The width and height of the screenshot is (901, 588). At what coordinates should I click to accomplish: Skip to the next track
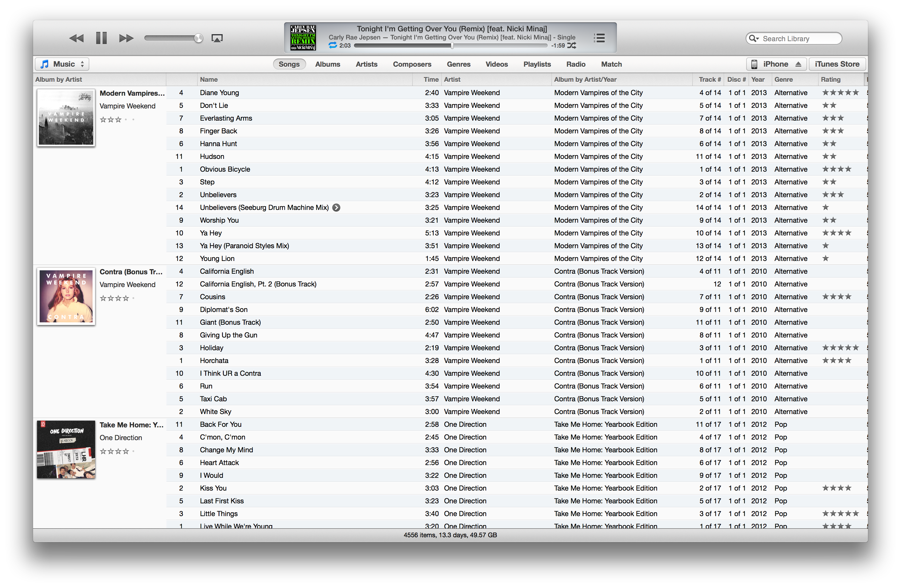(x=126, y=38)
